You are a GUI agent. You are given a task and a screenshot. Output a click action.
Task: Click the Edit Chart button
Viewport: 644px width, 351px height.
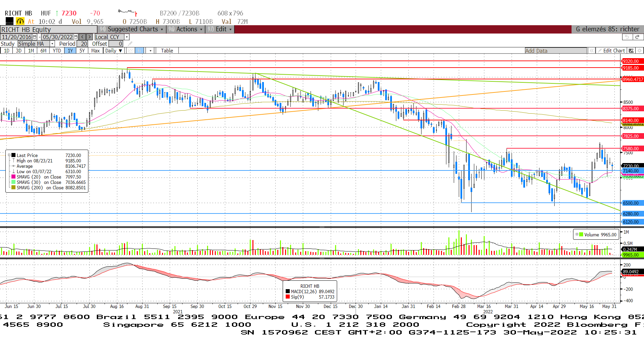click(611, 51)
